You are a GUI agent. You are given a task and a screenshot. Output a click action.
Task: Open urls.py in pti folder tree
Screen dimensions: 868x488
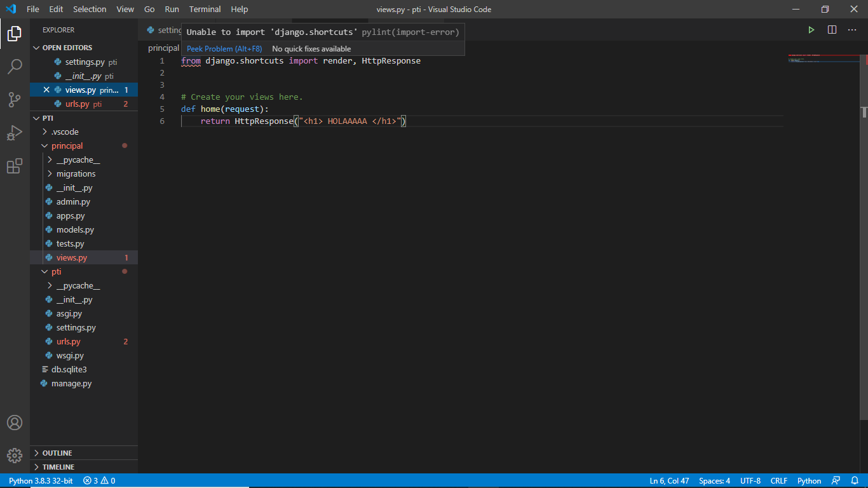tap(84, 341)
